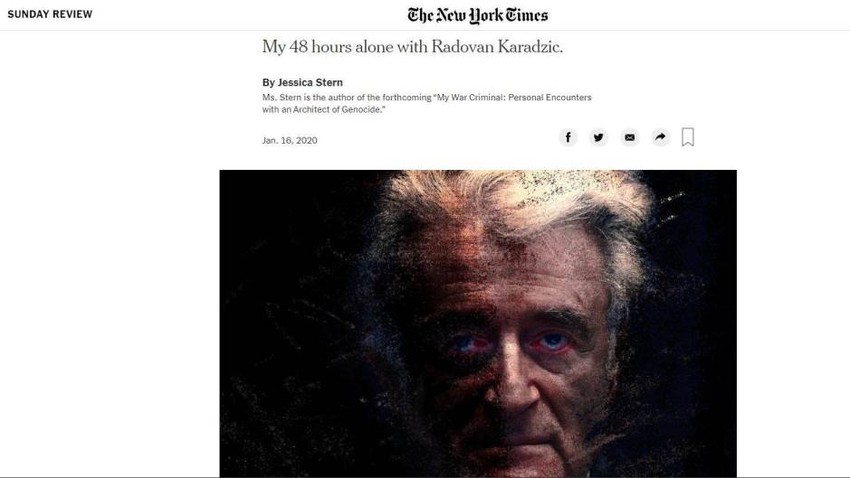Send the article by email icon

(x=629, y=138)
